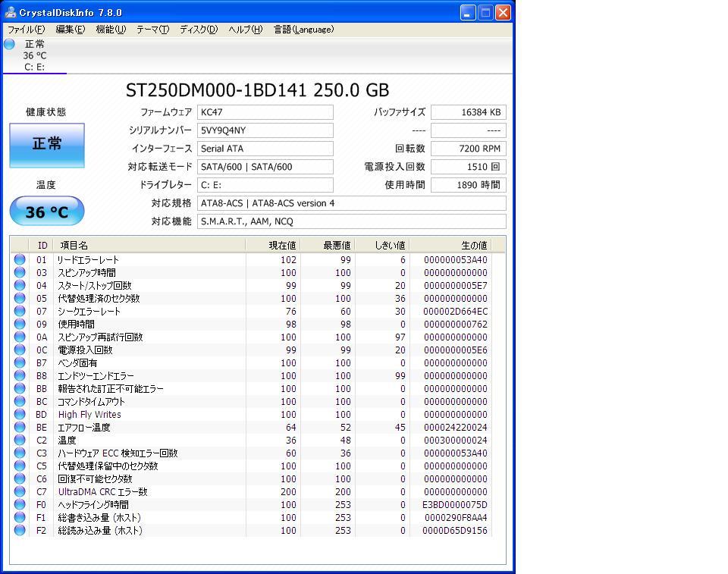Click status icon of row B8 エンドツーエンドエラー
Screen dimensions: 728x574
[20, 375]
